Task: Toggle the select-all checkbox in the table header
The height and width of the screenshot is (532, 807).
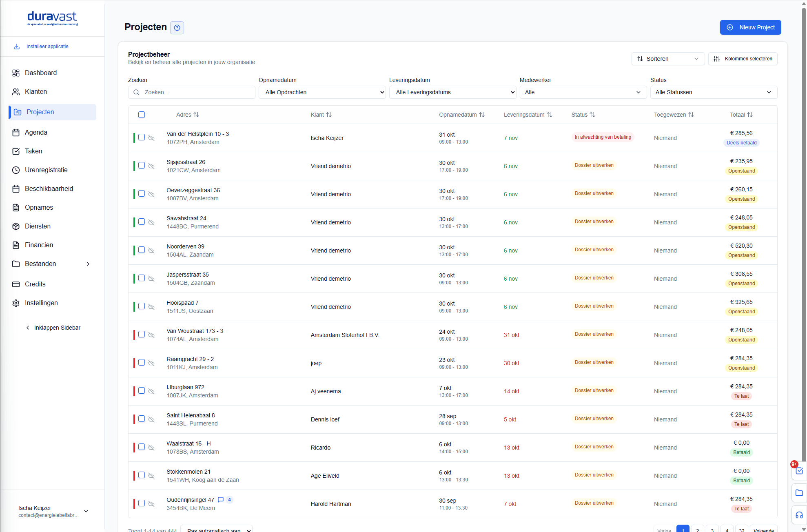Action: pyautogui.click(x=142, y=115)
